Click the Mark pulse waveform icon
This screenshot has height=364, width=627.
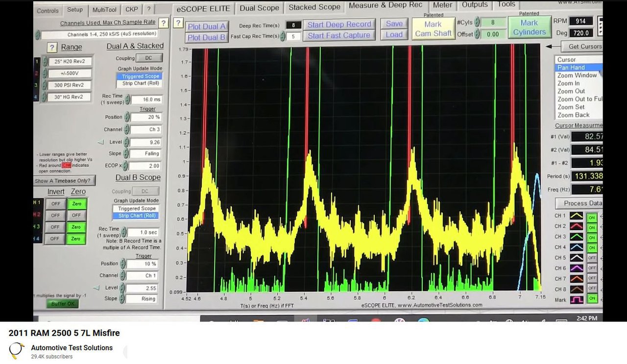point(576,299)
